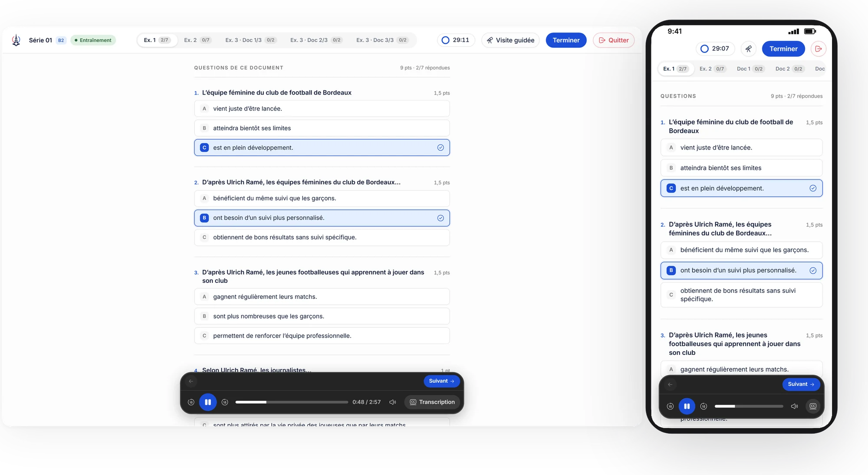
Task: Mute volume in the desktop audio player
Action: [x=393, y=402]
